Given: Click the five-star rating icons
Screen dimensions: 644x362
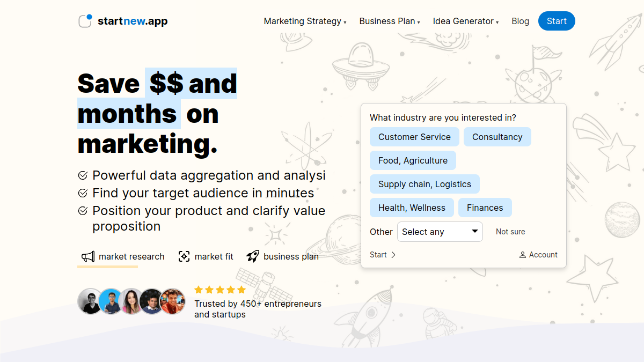Looking at the screenshot, I should pos(220,290).
